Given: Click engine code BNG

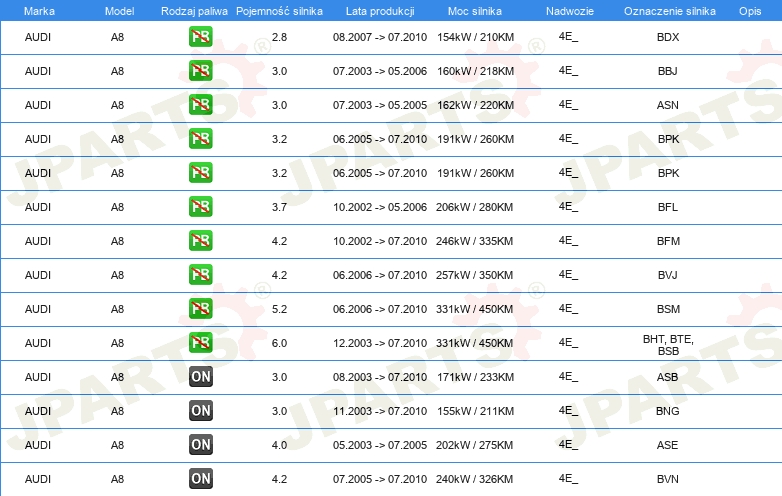Looking at the screenshot, I should pyautogui.click(x=668, y=411).
